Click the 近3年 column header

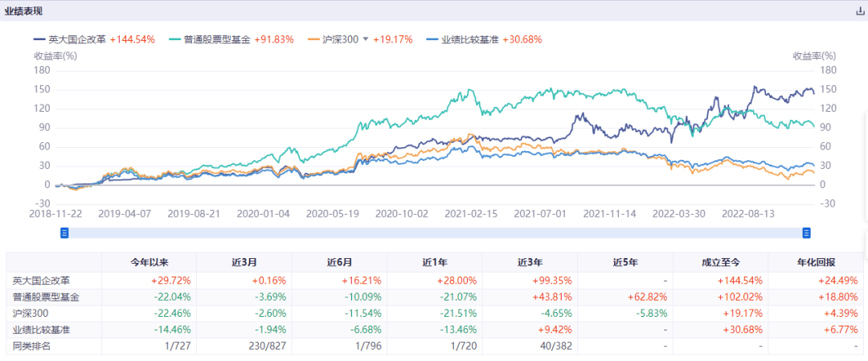[x=530, y=262]
